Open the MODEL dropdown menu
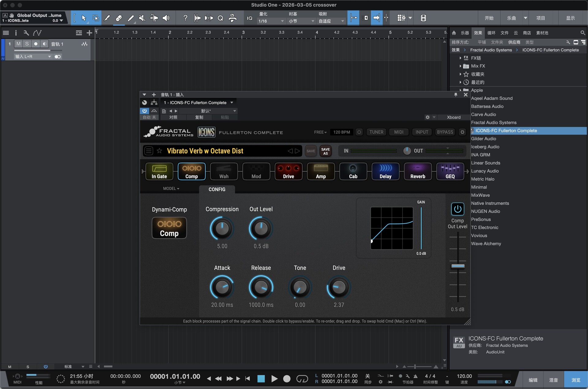The height and width of the screenshot is (389, 588). 171,189
